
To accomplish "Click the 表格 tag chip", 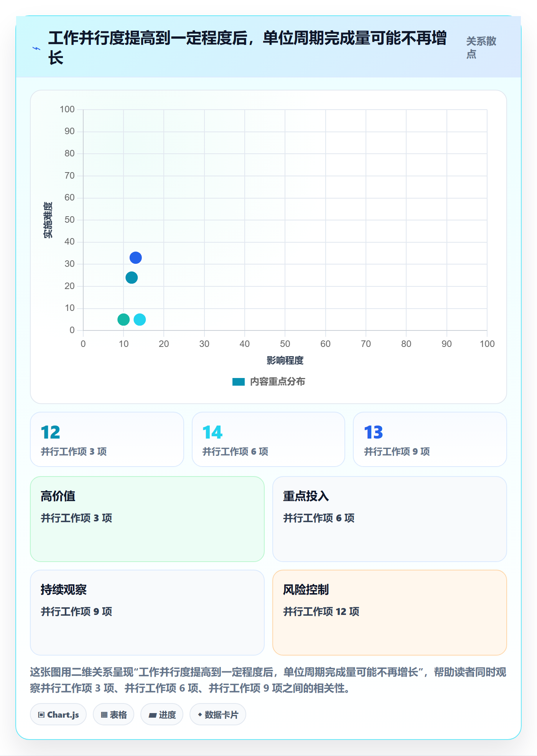I will [114, 715].
